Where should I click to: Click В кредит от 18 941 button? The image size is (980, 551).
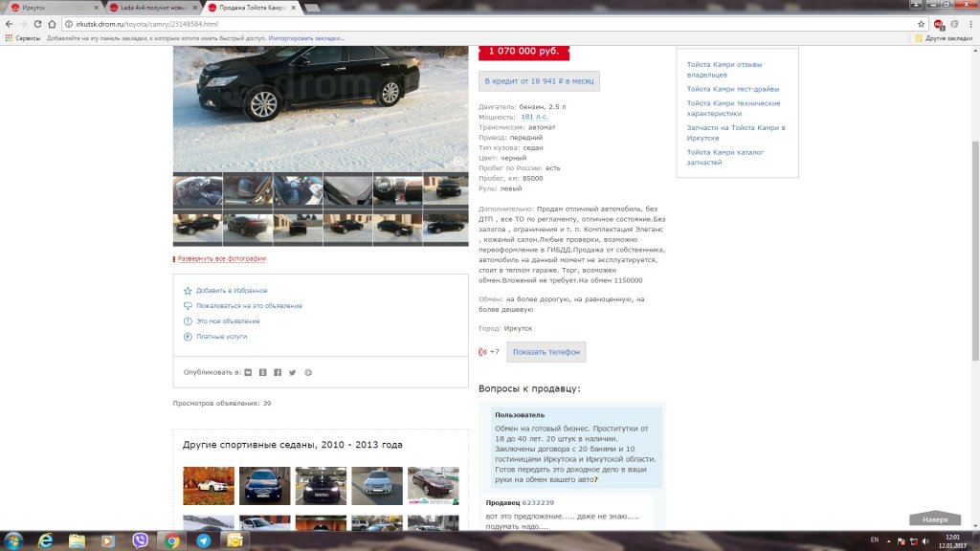[x=539, y=81]
